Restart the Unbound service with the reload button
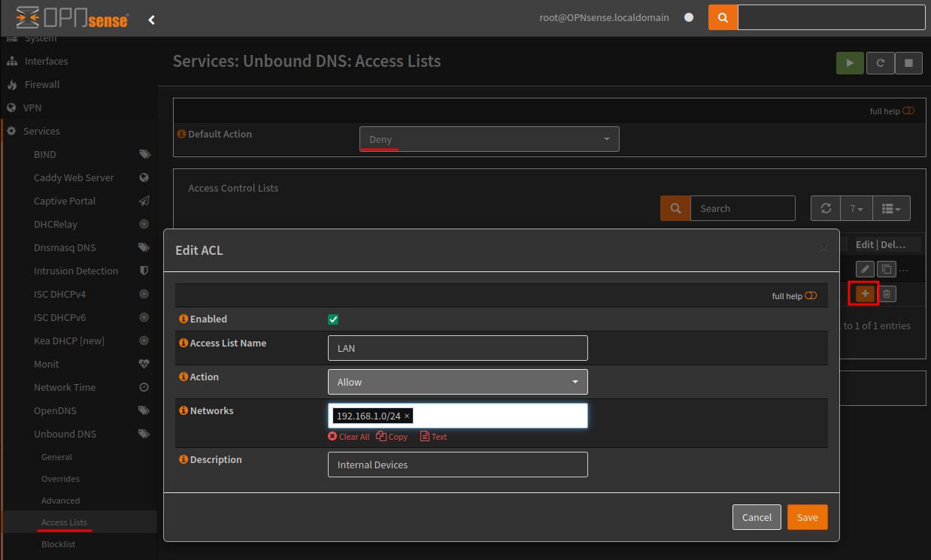The image size is (931, 560). tap(880, 63)
